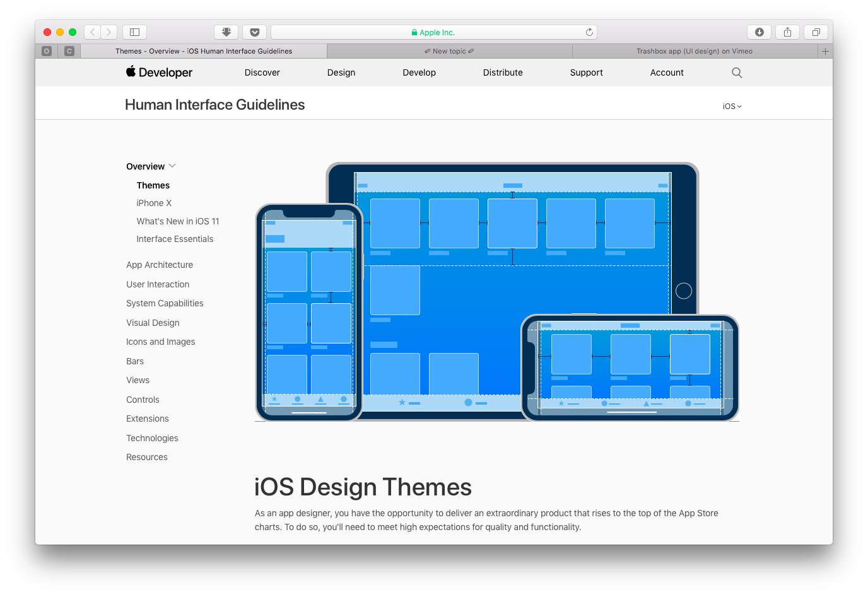Open the pinned tab labeled O
Screen dimensions: 868x595
[47, 51]
